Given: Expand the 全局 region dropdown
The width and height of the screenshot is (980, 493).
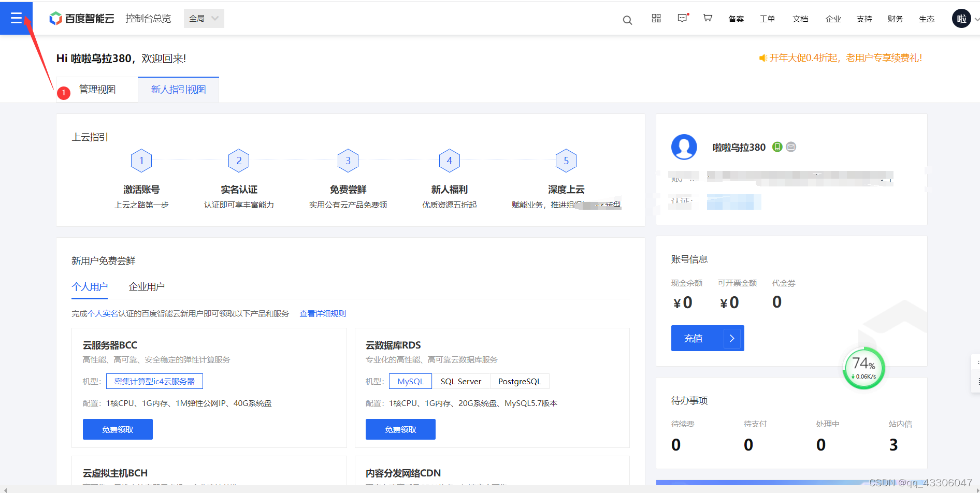Looking at the screenshot, I should (204, 19).
